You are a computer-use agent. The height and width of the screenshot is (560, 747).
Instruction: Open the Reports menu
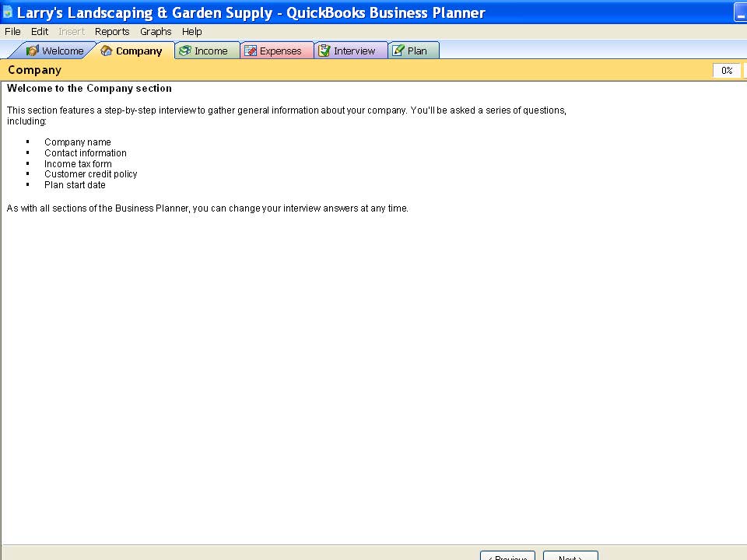click(112, 31)
